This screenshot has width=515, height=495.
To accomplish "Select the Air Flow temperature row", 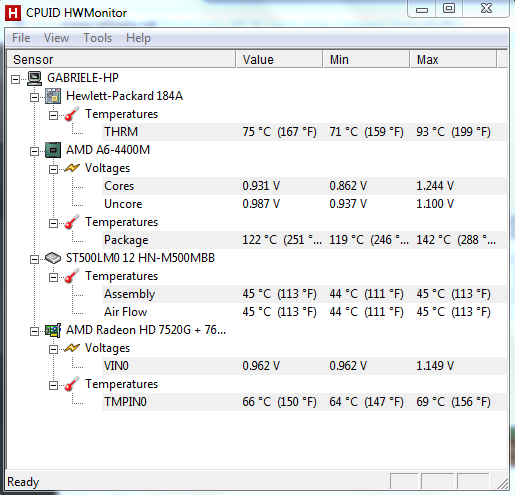I will point(305,312).
